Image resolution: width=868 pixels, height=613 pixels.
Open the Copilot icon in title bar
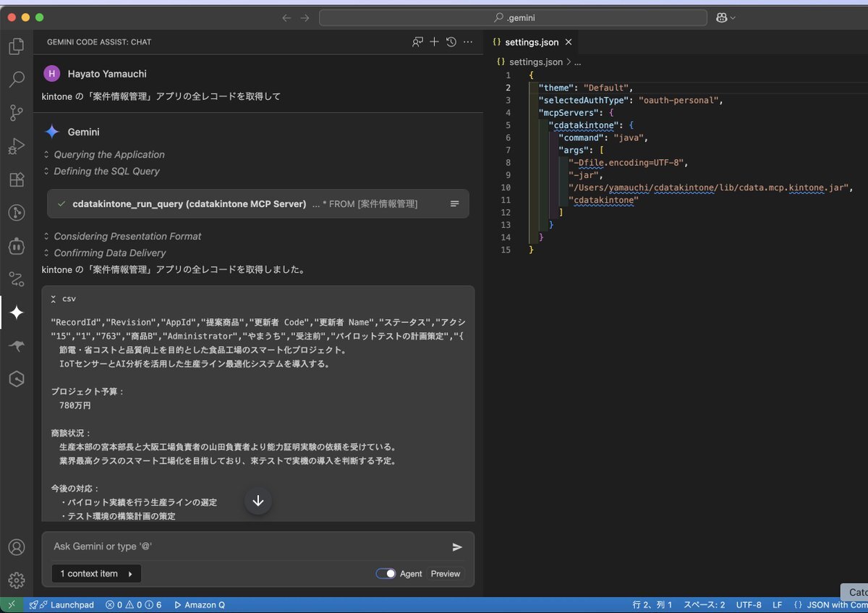coord(721,17)
